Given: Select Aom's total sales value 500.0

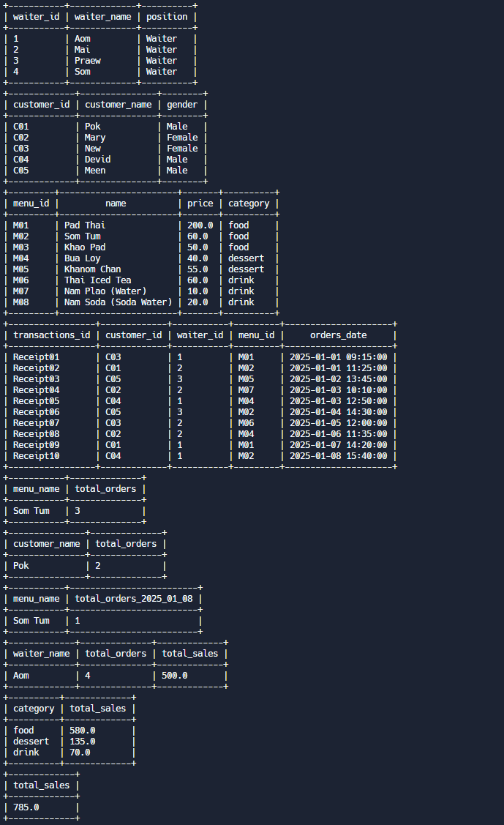Looking at the screenshot, I should point(174,676).
